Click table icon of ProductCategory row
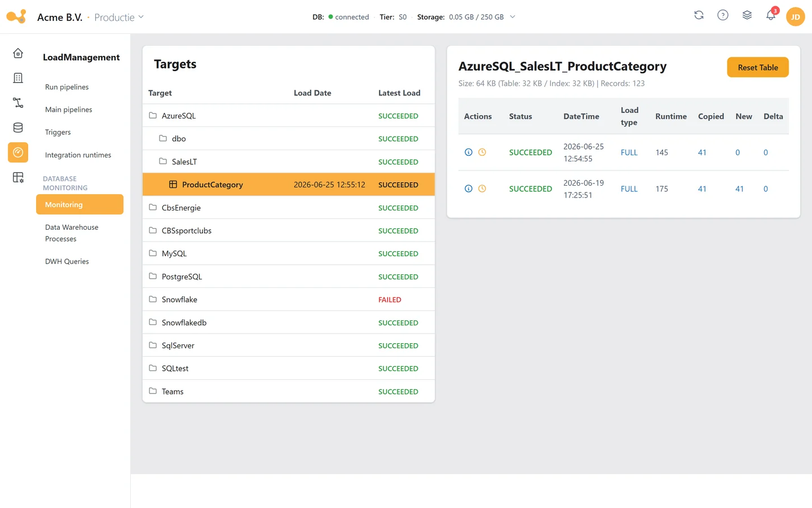Image resolution: width=812 pixels, height=508 pixels. 173,185
